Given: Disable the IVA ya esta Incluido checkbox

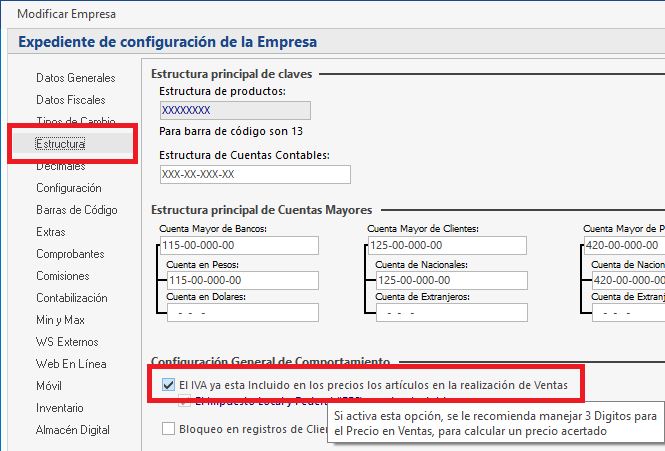Looking at the screenshot, I should click(x=168, y=384).
